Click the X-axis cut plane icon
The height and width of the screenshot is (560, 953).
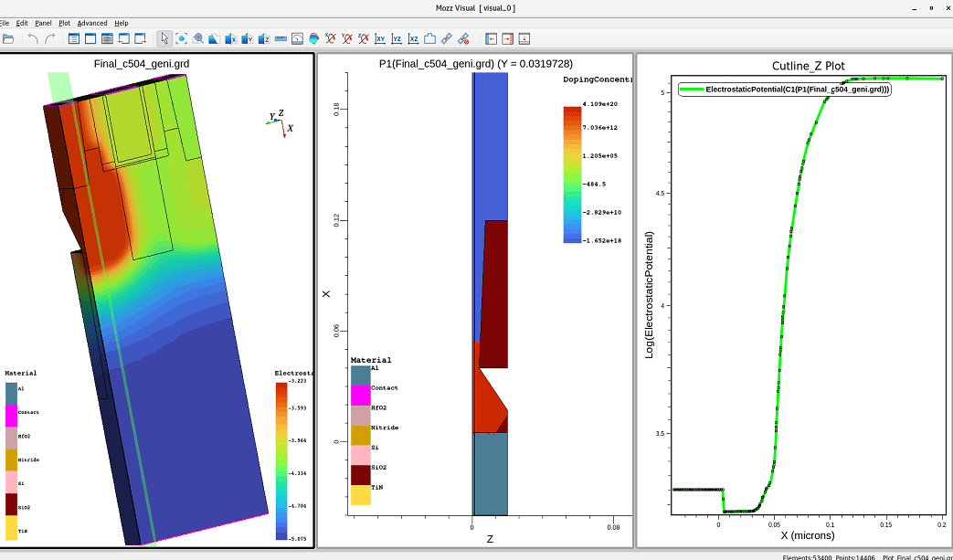(x=231, y=39)
